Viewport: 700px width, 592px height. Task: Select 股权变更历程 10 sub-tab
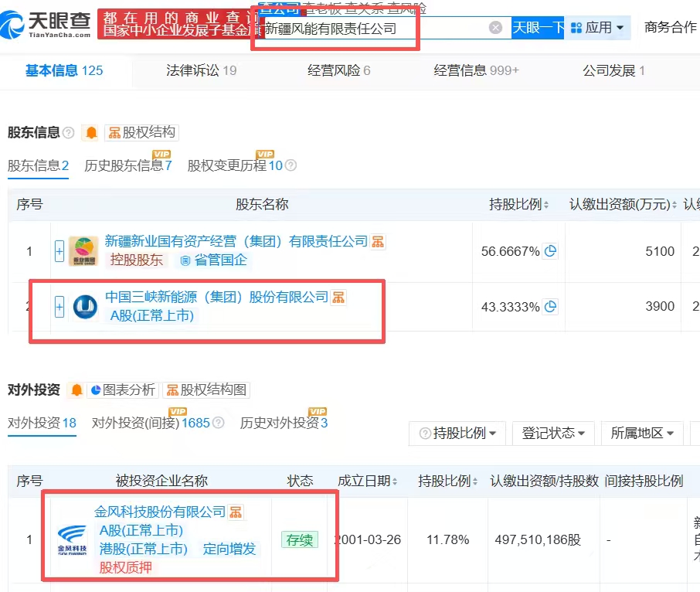tap(235, 165)
